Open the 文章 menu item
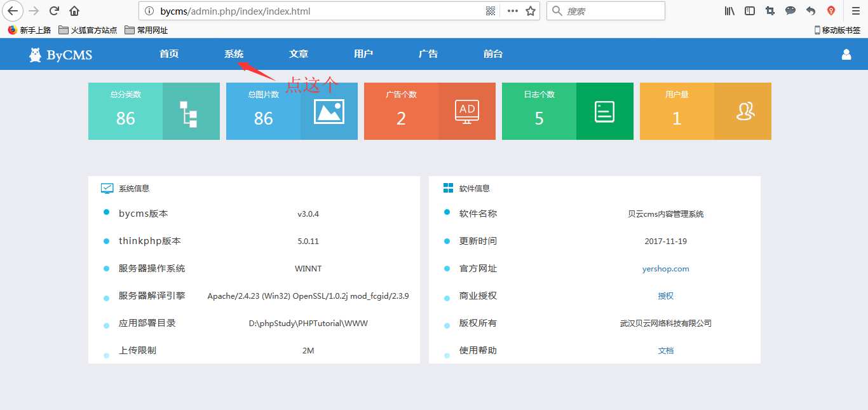The height and width of the screenshot is (410, 868). [x=299, y=54]
